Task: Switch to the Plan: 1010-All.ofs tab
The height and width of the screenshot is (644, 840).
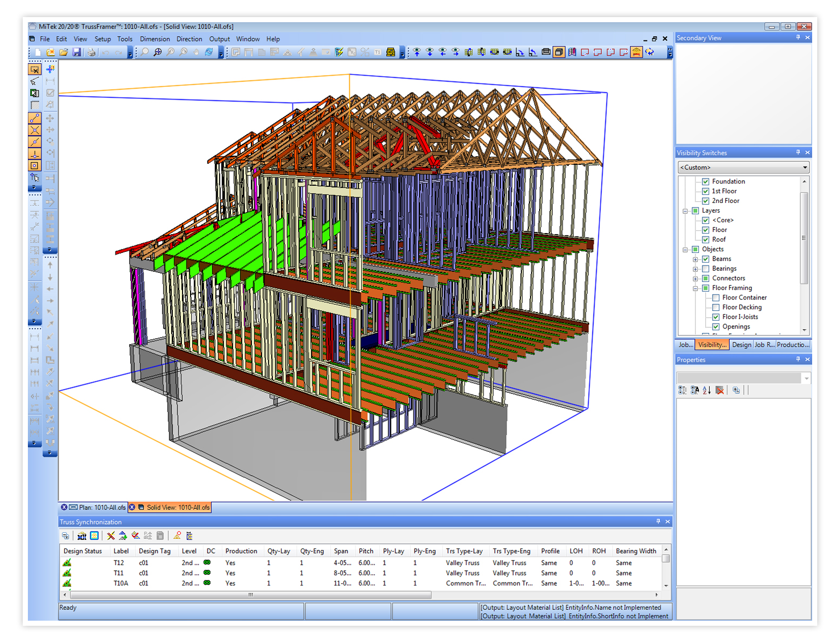Action: click(102, 508)
